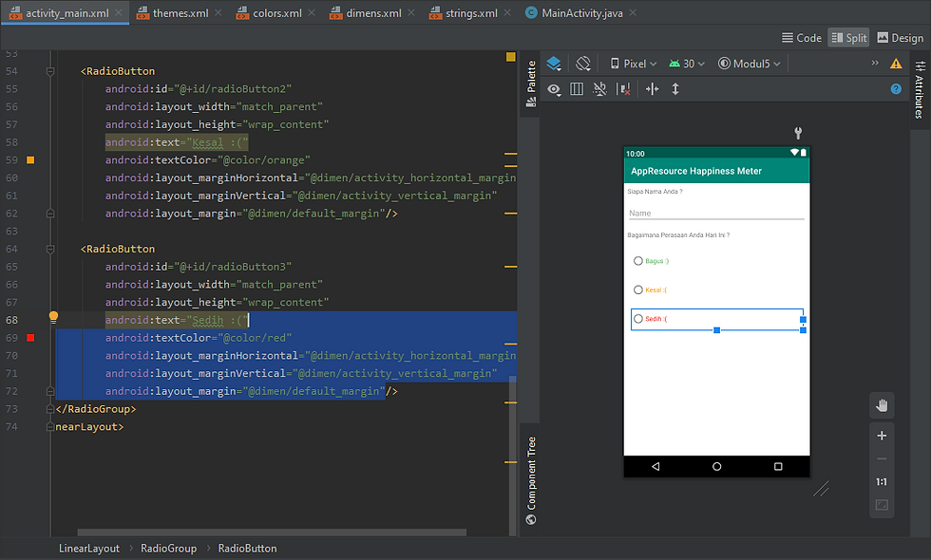
Task: Expand the hidden toolbar items chevron
Action: [x=875, y=63]
